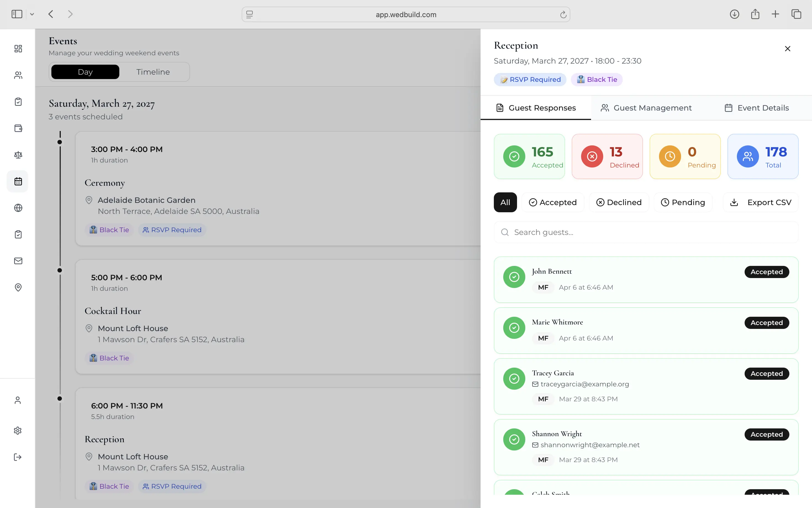
Task: Open the website globe icon in sidebar
Action: point(18,208)
